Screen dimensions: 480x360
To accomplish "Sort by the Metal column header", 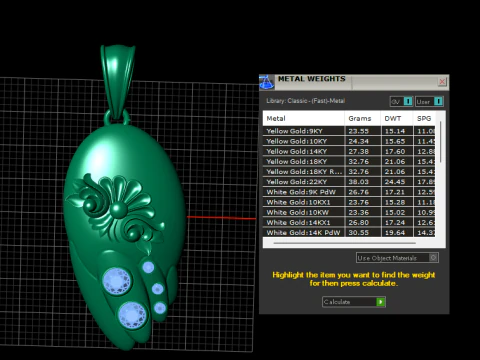I will (304, 118).
